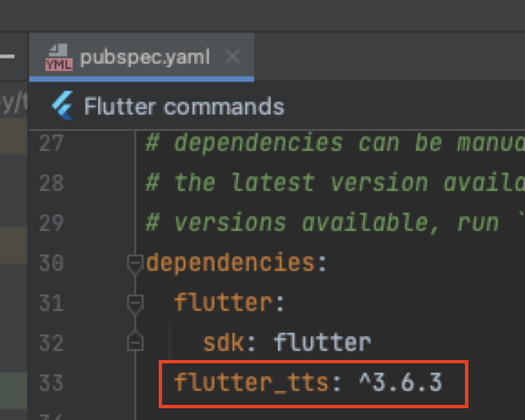Open the Flutter commands banner
This screenshot has height=420, width=525.
point(184,107)
